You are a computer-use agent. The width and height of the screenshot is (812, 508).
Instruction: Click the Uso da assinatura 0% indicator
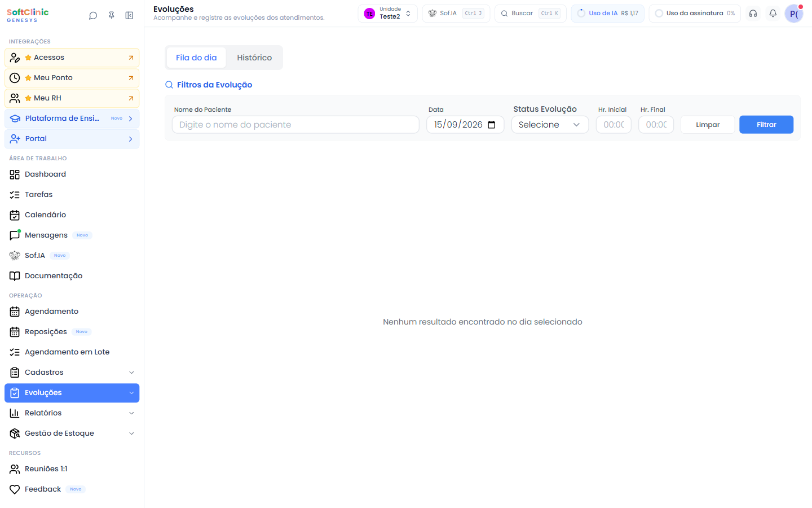coord(695,14)
